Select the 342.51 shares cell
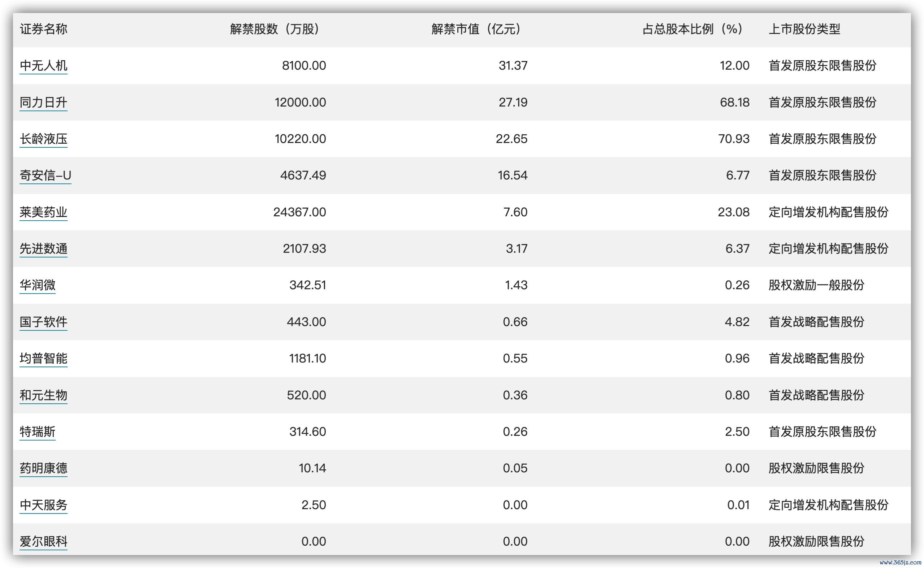The height and width of the screenshot is (568, 924). pyautogui.click(x=308, y=285)
